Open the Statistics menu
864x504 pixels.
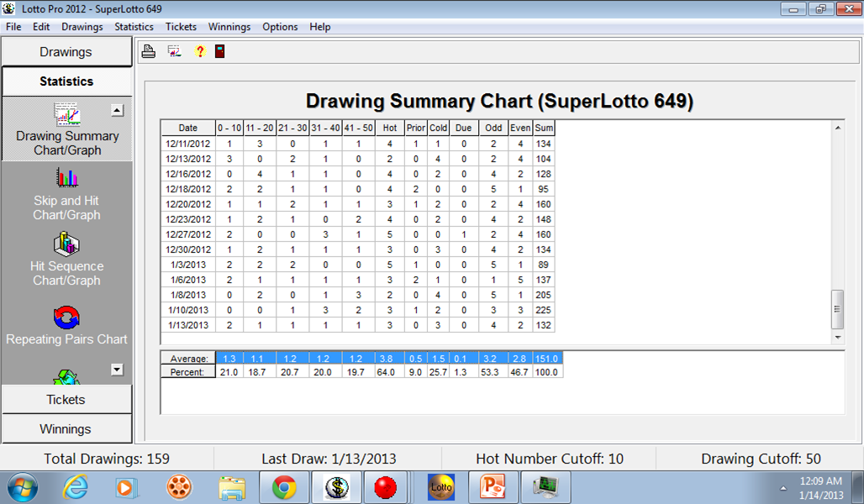tap(134, 27)
